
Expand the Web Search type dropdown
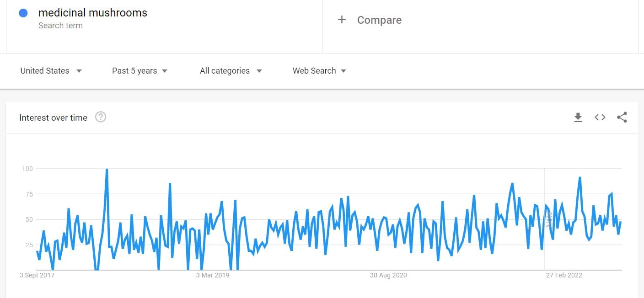[x=319, y=71]
